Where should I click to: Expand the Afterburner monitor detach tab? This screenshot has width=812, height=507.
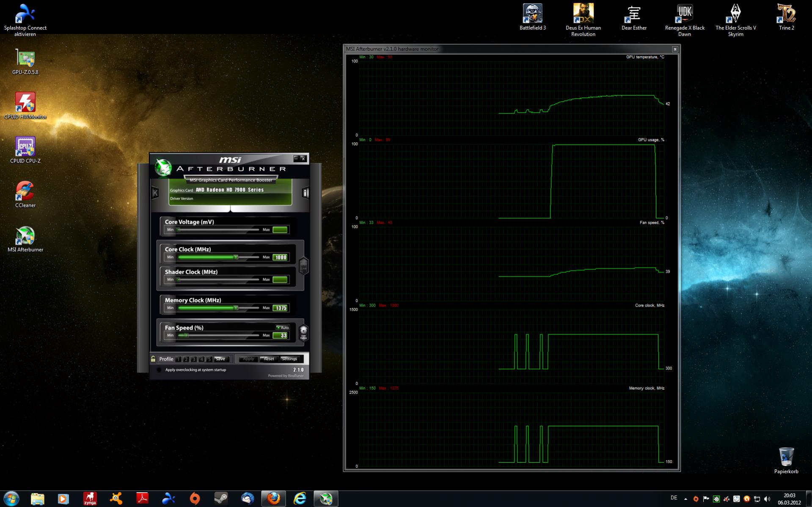click(230, 209)
